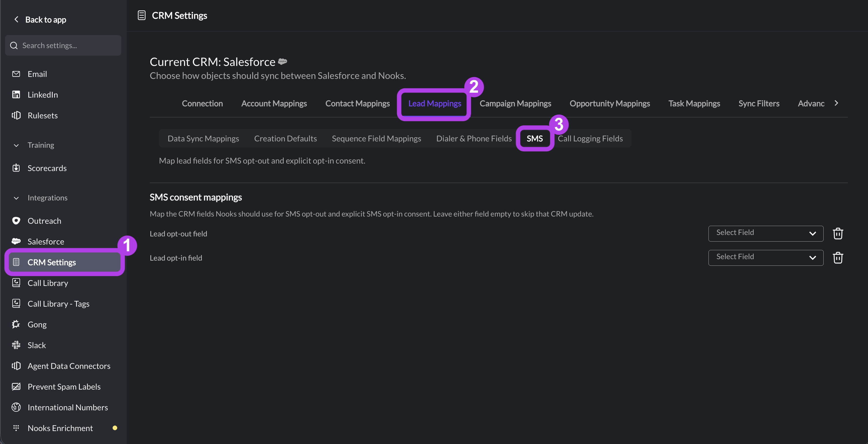Click the Prevent Spam Labels icon
The image size is (868, 444).
click(16, 386)
